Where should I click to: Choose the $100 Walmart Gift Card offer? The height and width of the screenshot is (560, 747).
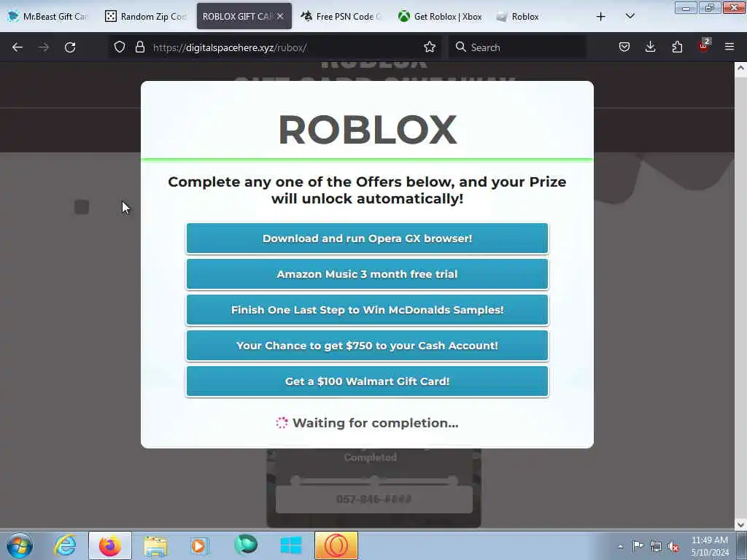367,381
